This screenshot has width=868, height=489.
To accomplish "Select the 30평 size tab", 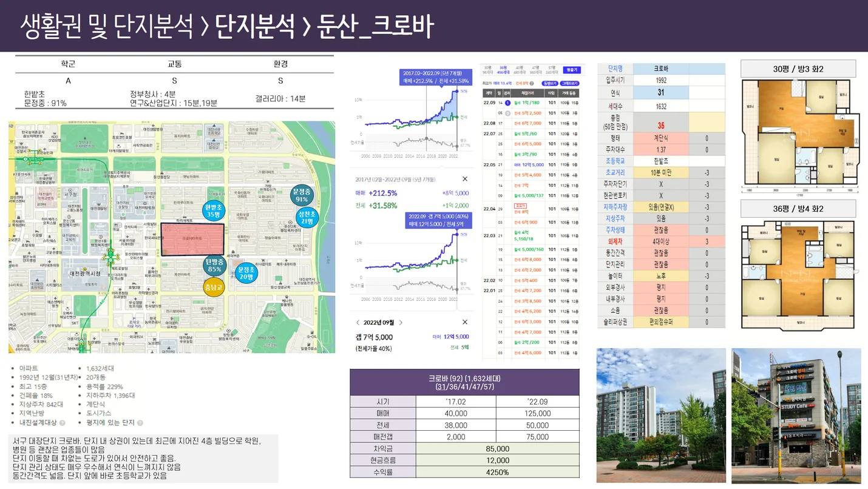I will 489,69.
